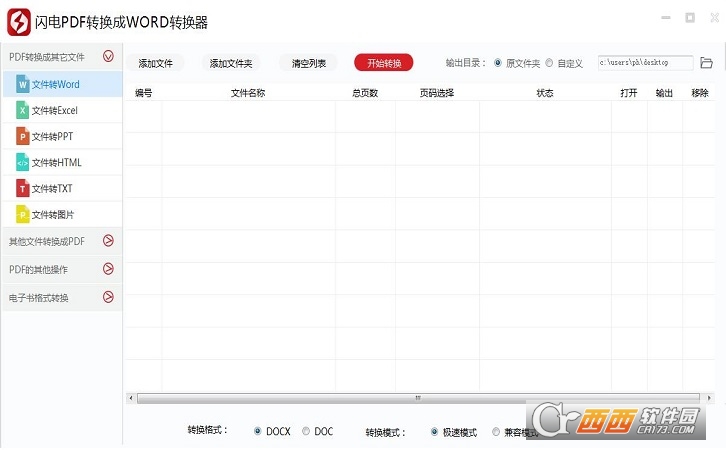Screen dimensions: 726x450
Task: Select the Word file conversion icon
Action: point(22,84)
